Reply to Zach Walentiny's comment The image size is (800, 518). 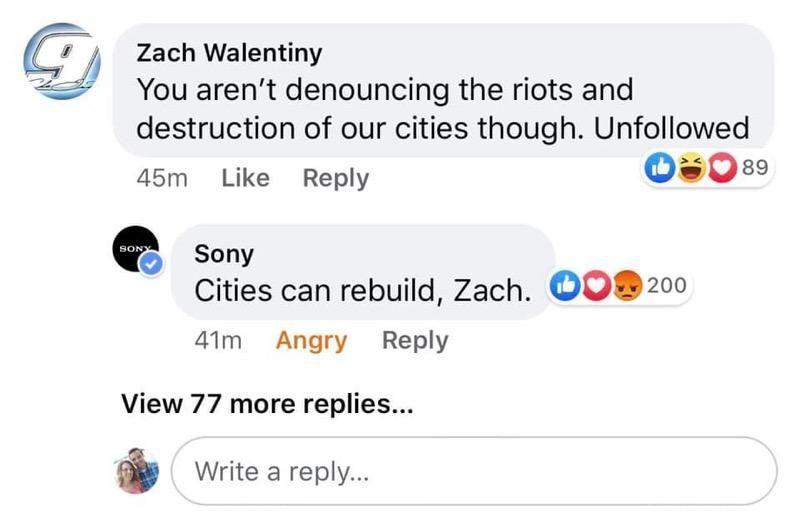[x=336, y=179]
